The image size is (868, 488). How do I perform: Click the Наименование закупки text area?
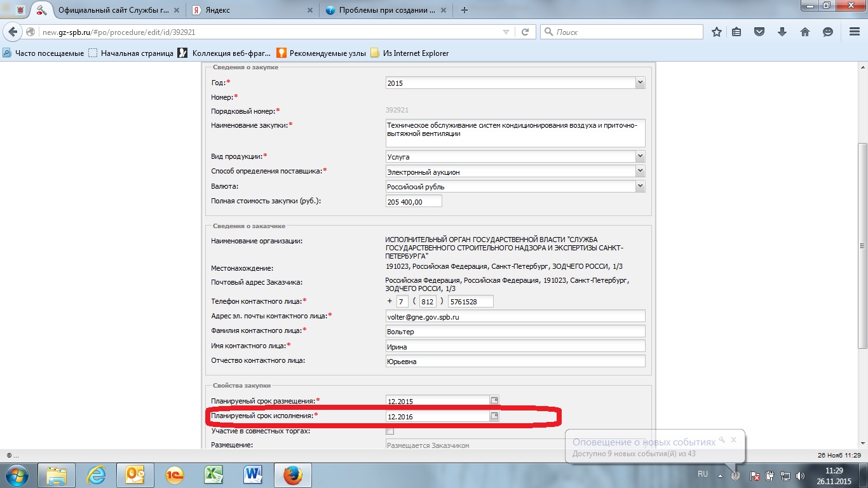pos(515,133)
